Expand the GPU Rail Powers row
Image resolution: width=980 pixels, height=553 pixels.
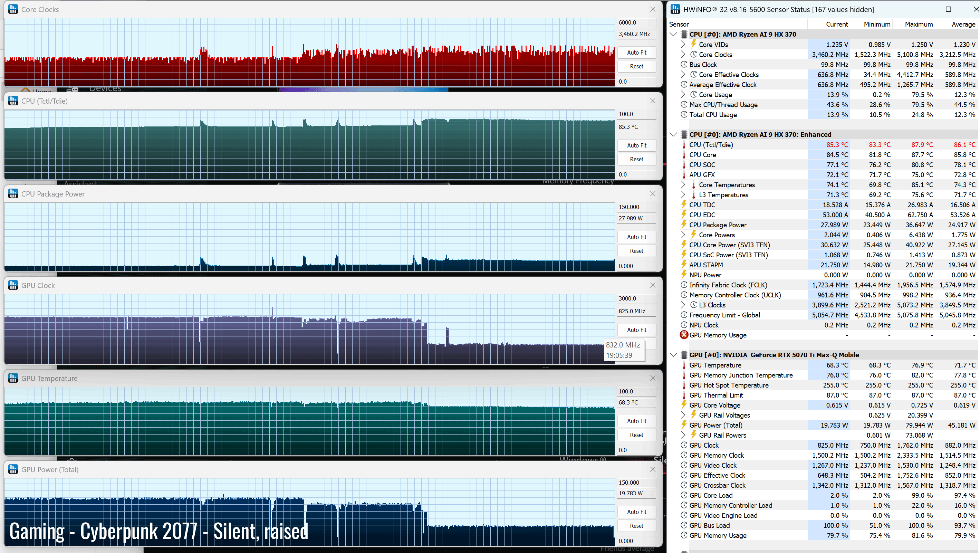[x=683, y=435]
